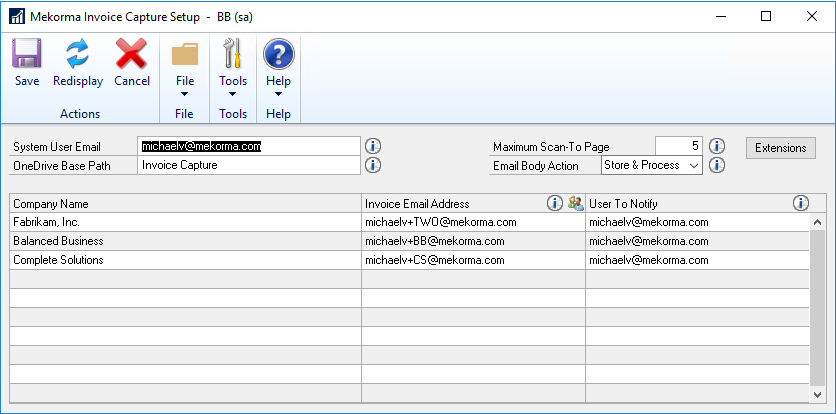The image size is (836, 414).
Task: Maximize the Invoice Capture Setup window
Action: point(766,17)
